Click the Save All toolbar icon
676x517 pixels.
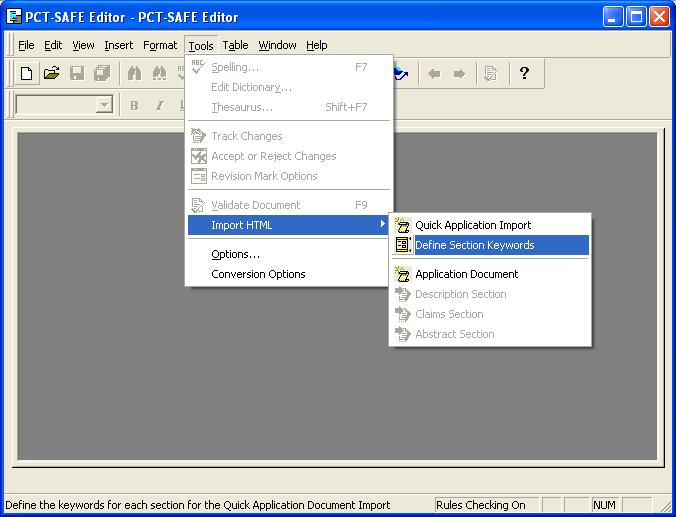click(102, 73)
